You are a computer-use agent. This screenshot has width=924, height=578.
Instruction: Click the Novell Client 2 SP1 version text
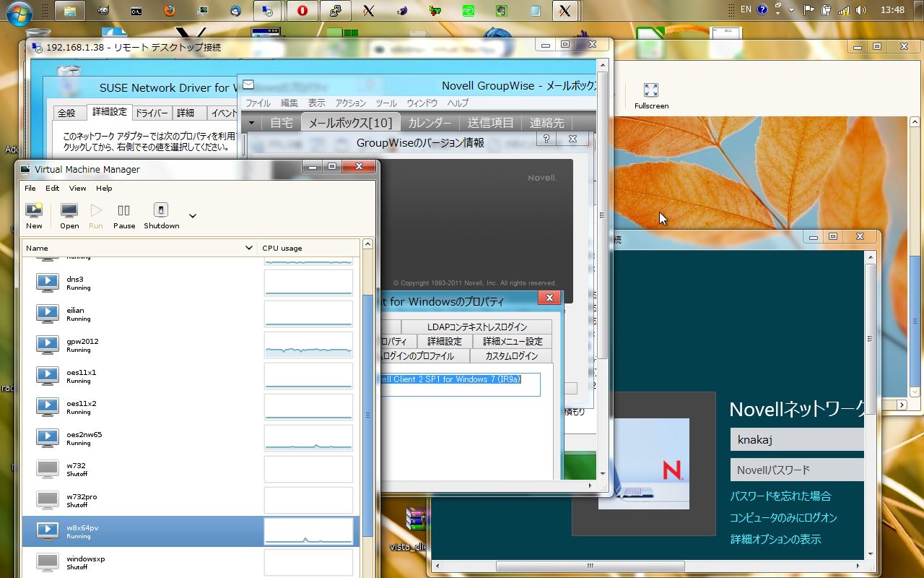449,379
